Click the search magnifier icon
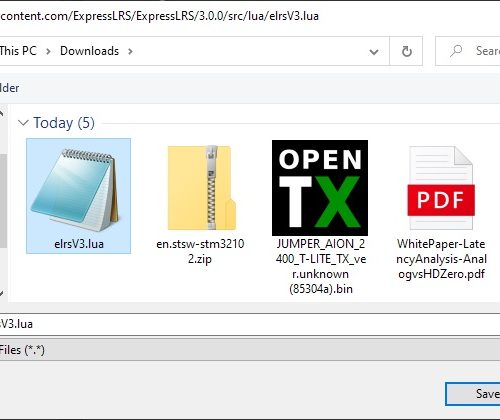Viewport: 500px width, 420px height. (456, 51)
